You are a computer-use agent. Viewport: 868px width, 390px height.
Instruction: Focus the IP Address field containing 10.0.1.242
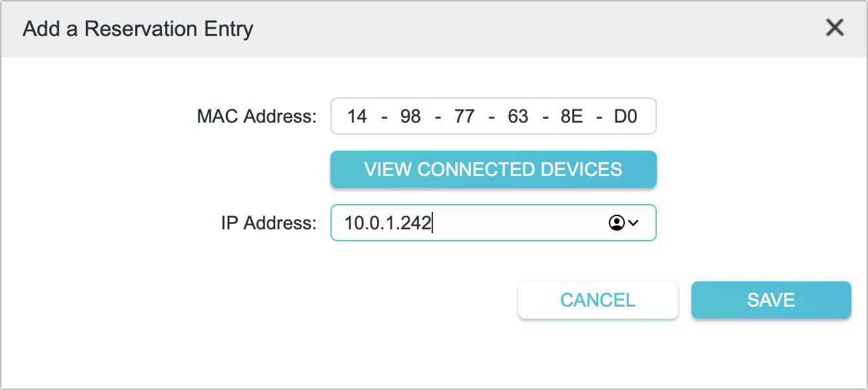pos(466,223)
